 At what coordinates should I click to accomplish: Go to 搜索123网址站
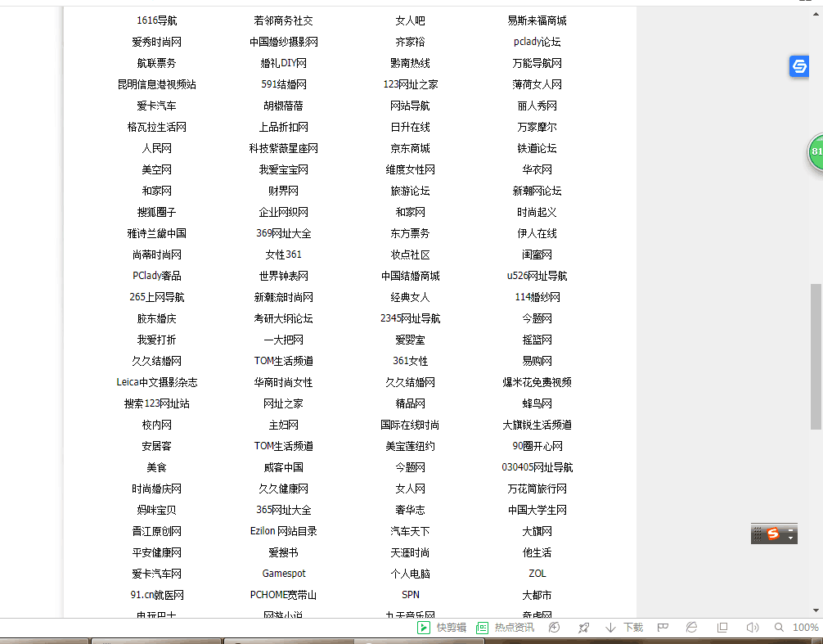156,403
